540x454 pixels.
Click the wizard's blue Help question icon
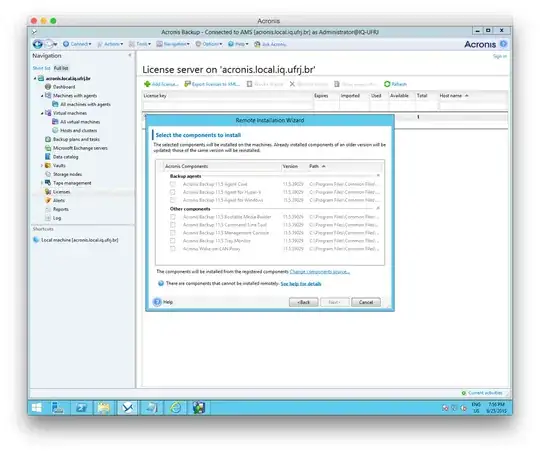pos(157,302)
